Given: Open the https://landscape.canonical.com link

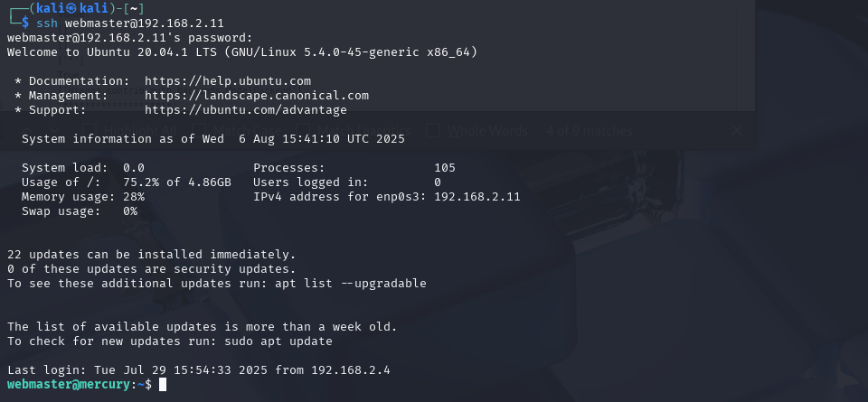Looking at the screenshot, I should (256, 96).
